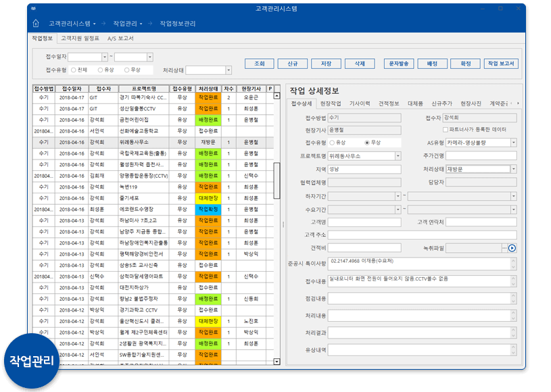Select the 녹번119 project row

pos(153,187)
